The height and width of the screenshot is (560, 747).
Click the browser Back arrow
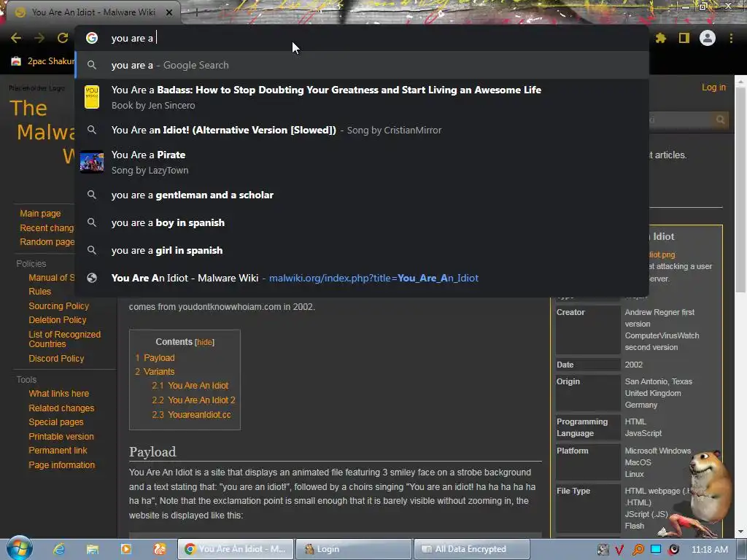[x=16, y=38]
